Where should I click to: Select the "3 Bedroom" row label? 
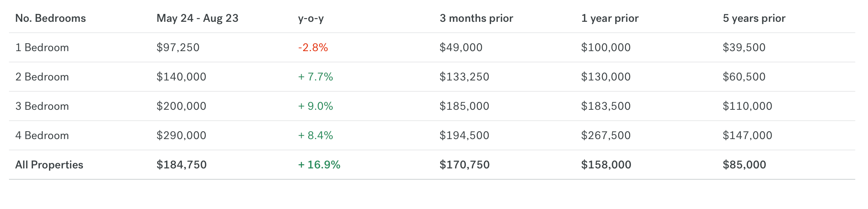[x=42, y=106]
